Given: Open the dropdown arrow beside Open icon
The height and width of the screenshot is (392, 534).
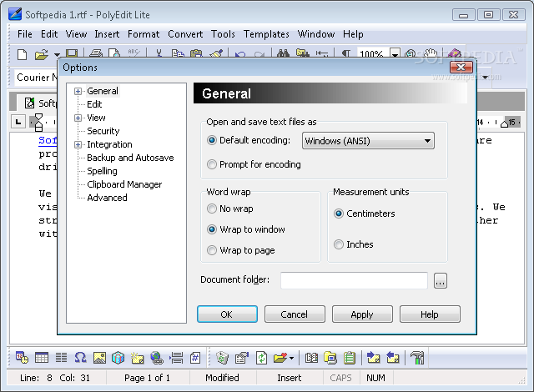Looking at the screenshot, I should (x=57, y=54).
